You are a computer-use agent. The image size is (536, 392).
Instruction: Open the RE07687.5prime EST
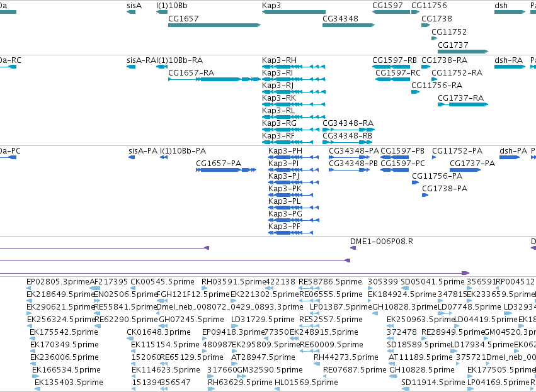[326, 376]
